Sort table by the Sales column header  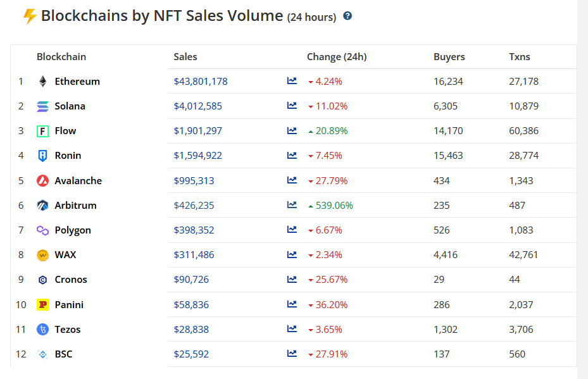pos(185,56)
